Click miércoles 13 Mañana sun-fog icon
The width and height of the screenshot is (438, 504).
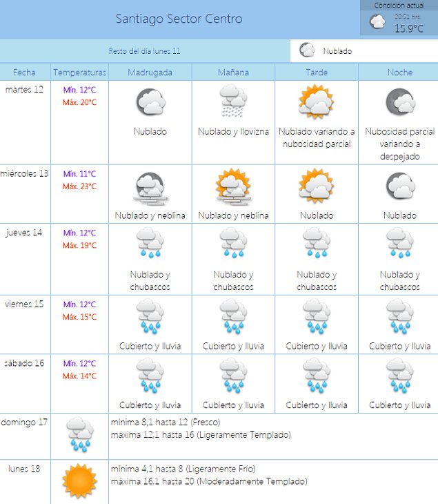[233, 188]
